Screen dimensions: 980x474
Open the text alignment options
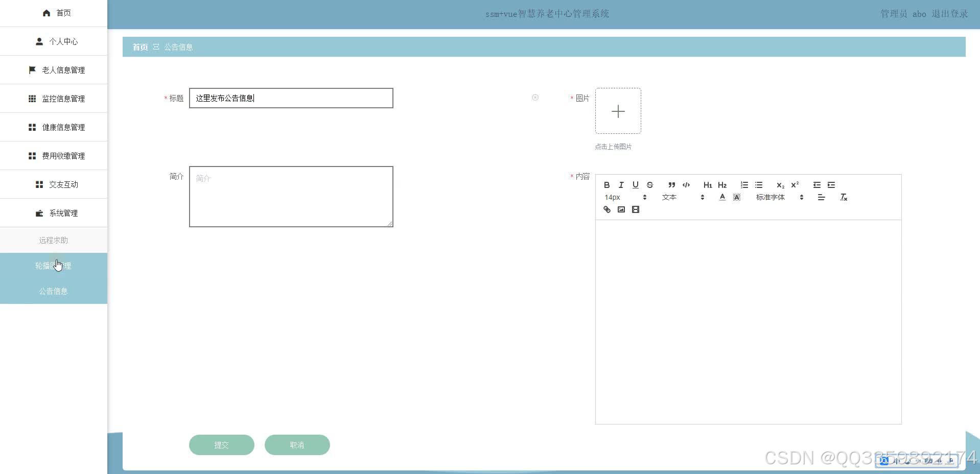(821, 197)
